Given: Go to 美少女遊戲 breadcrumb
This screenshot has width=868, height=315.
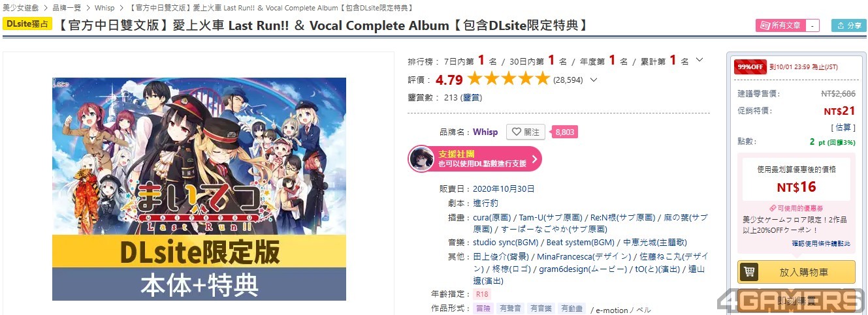Looking at the screenshot, I should tap(20, 8).
